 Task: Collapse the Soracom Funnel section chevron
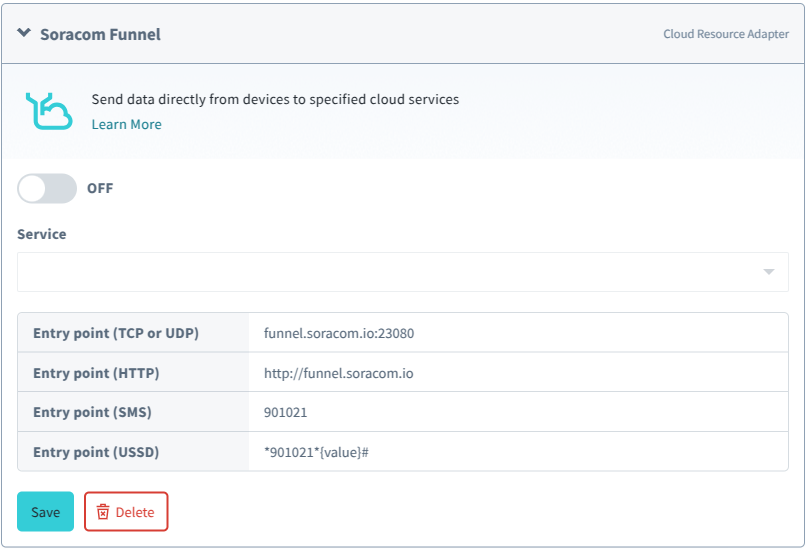(25, 33)
